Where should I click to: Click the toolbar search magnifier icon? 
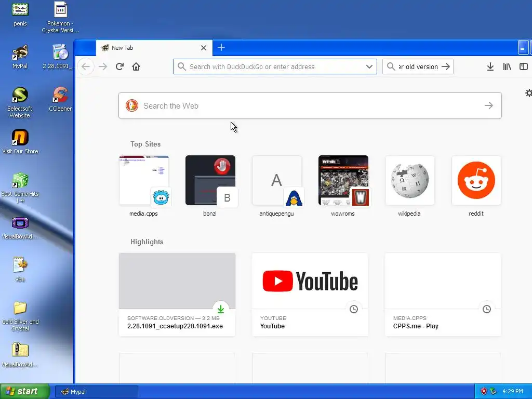click(x=391, y=66)
